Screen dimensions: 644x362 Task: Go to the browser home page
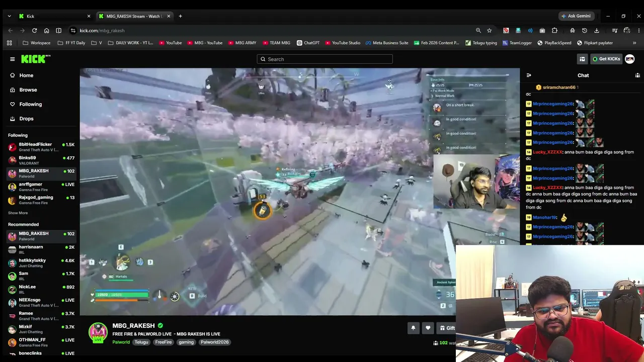(x=47, y=31)
